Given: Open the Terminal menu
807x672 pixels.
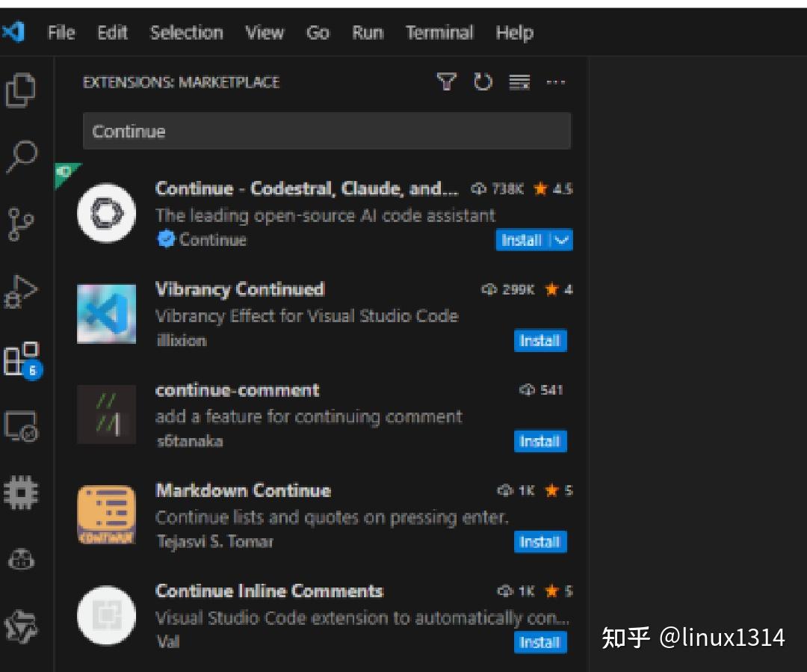Looking at the screenshot, I should 439,32.
